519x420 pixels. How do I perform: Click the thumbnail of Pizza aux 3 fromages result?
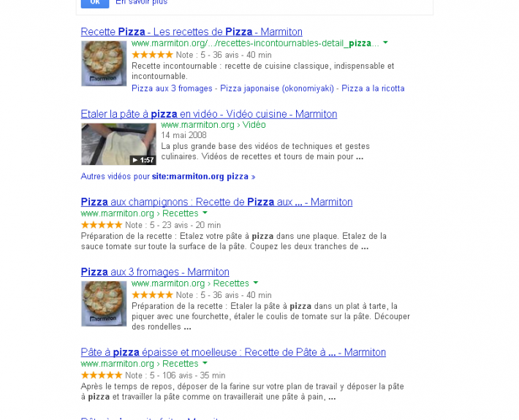104,304
